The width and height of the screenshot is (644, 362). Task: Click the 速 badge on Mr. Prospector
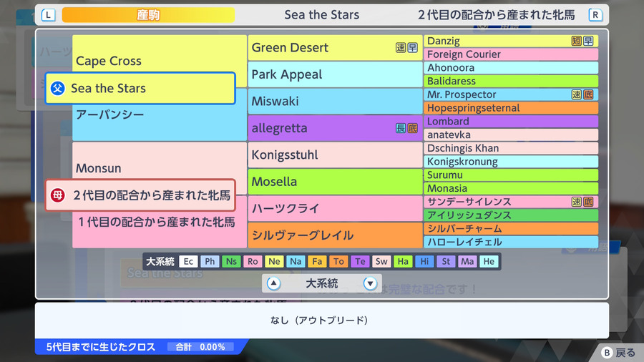click(x=577, y=94)
